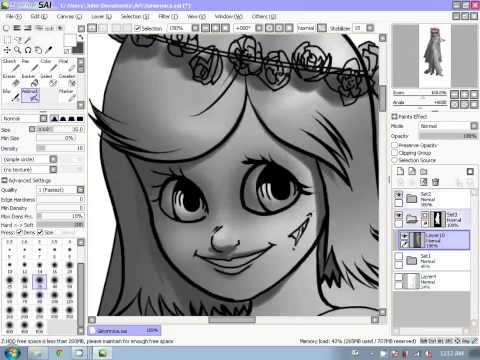Select the Move tool
Screen dimensions: 480x360
click(7, 50)
